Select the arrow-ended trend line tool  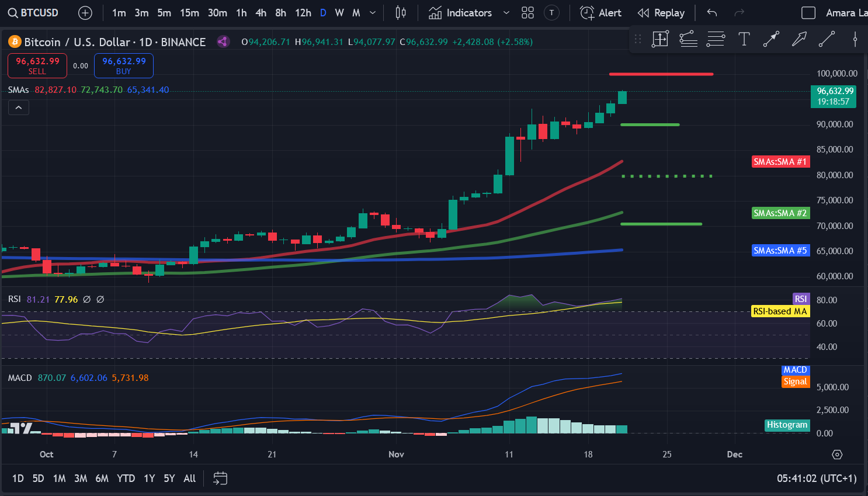pyautogui.click(x=771, y=39)
